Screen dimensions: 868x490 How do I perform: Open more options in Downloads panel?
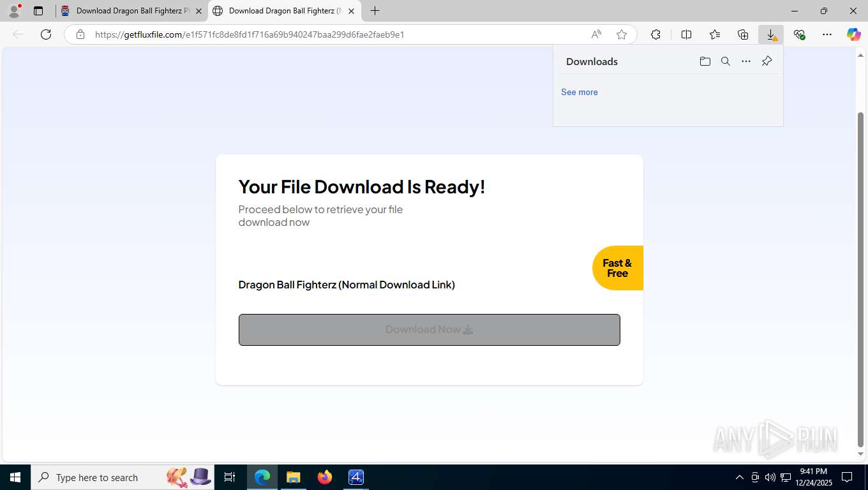[x=746, y=61]
